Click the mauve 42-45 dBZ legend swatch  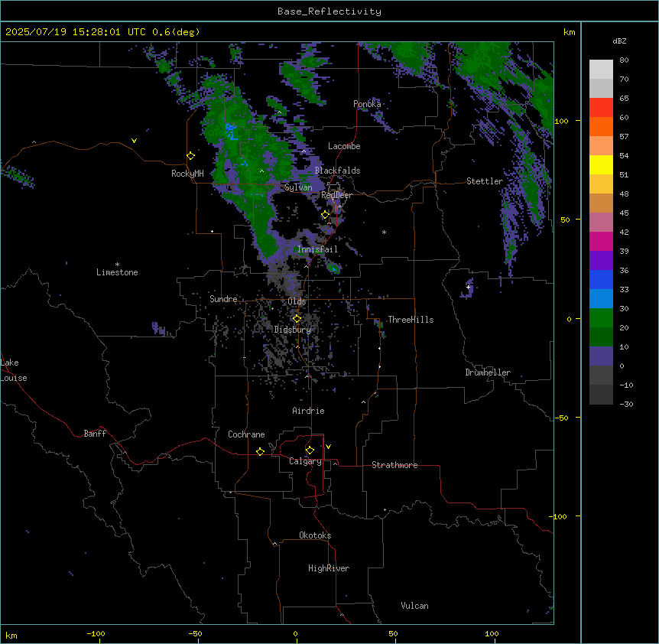click(601, 223)
